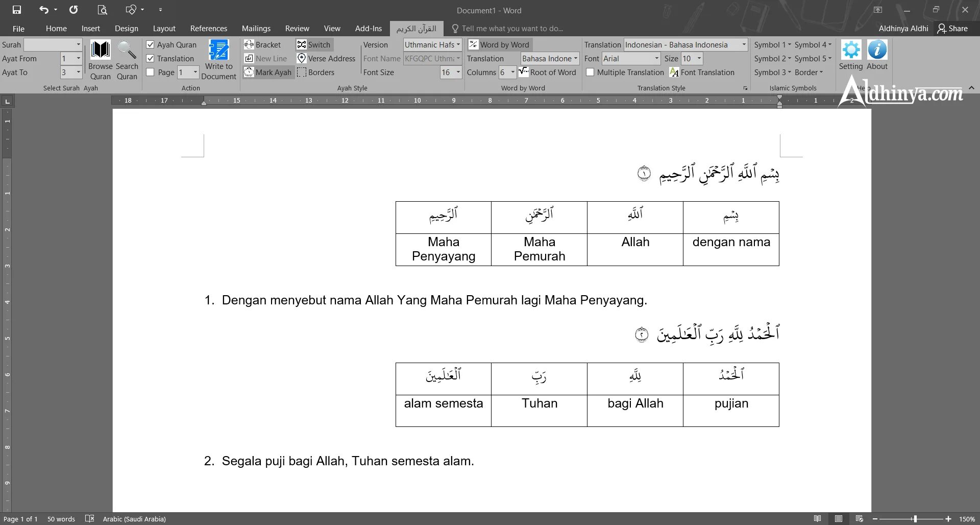980x525 pixels.
Task: Click the Switch option
Action: 314,45
